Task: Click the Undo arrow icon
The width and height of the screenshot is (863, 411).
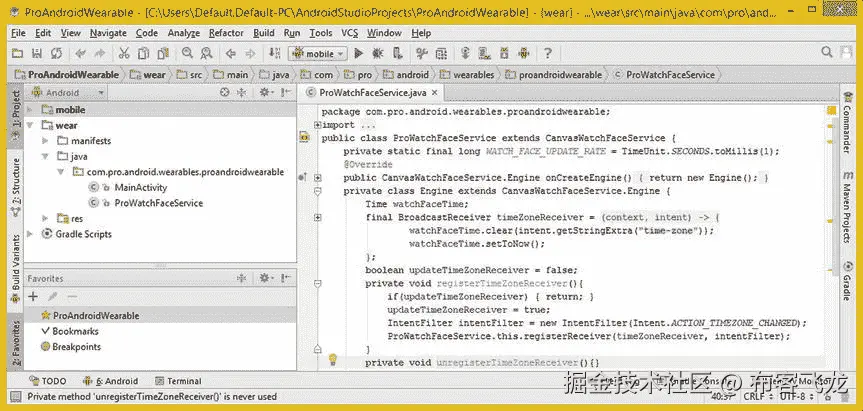Action: click(x=80, y=53)
